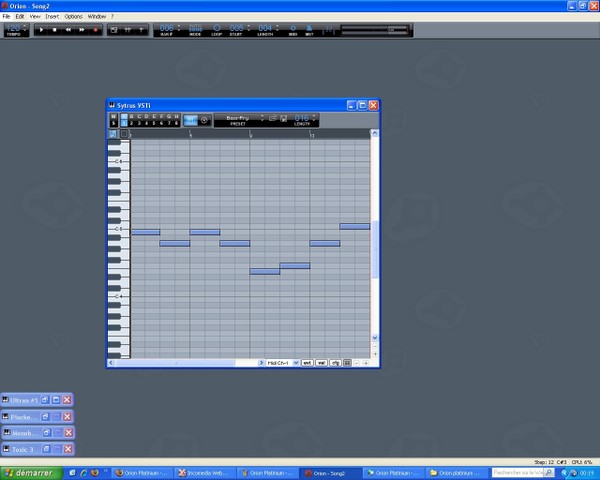Viewport: 600px width, 480px height.
Task: Click the master effects icon in toolbar
Action: click(x=141, y=29)
